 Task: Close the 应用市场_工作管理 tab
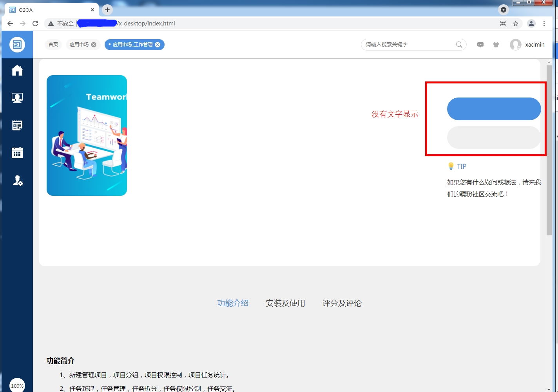tap(158, 45)
